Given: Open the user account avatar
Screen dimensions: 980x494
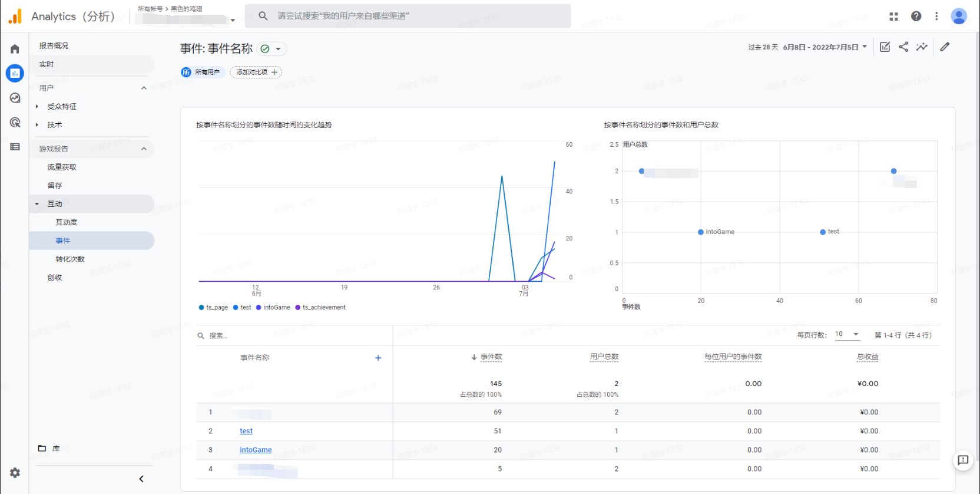Looking at the screenshot, I should [959, 16].
